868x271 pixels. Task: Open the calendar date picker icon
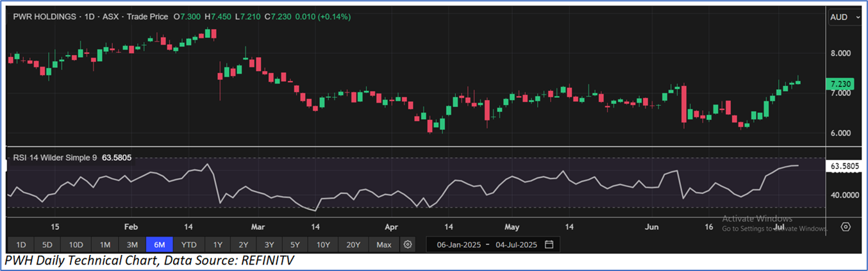pyautogui.click(x=549, y=245)
